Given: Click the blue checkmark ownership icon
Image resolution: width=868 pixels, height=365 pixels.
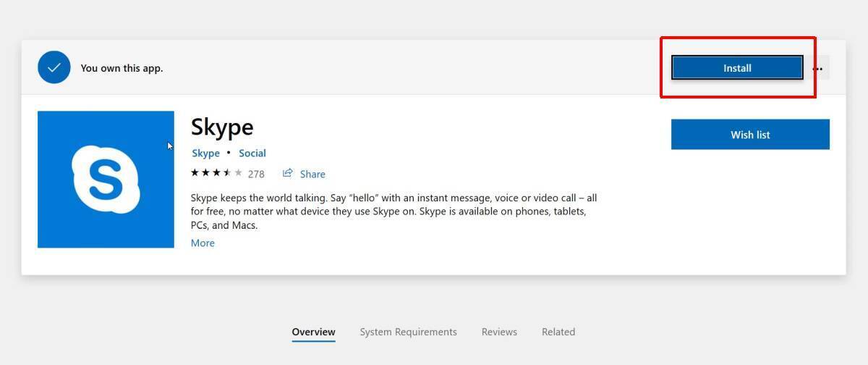Looking at the screenshot, I should pyautogui.click(x=54, y=68).
